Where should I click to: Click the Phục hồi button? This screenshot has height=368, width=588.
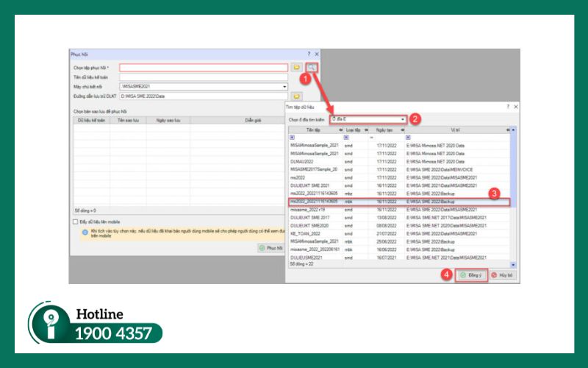[271, 248]
